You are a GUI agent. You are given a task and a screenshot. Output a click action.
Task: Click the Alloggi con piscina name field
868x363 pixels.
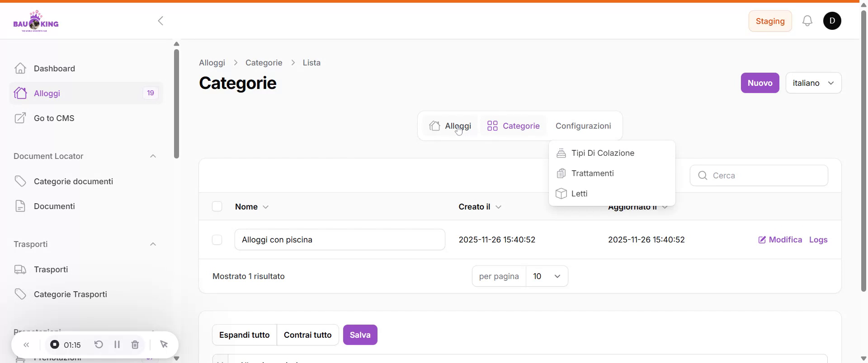[340, 240]
